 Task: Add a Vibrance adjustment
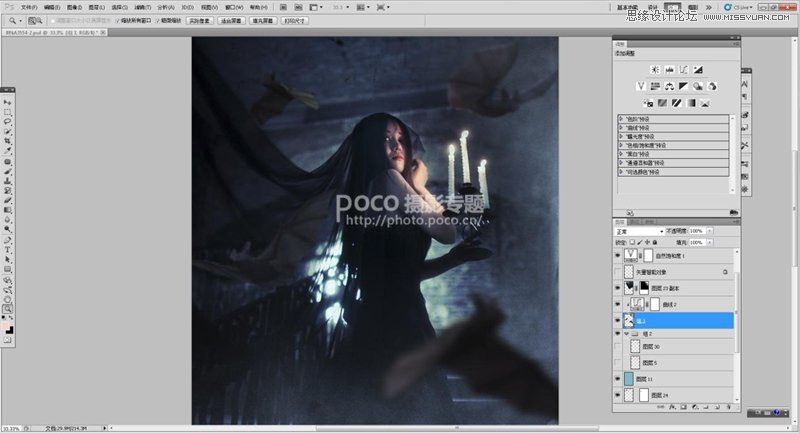click(x=641, y=86)
